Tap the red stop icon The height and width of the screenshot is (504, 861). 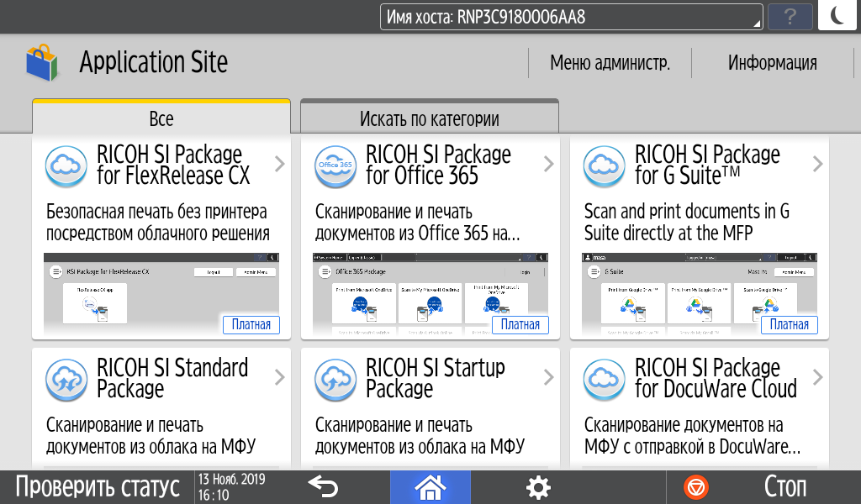point(695,487)
